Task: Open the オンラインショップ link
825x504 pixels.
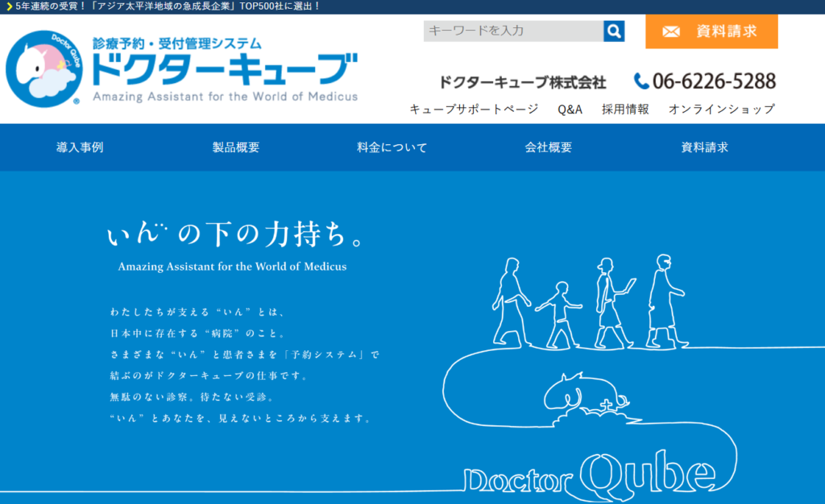Action: pyautogui.click(x=721, y=109)
